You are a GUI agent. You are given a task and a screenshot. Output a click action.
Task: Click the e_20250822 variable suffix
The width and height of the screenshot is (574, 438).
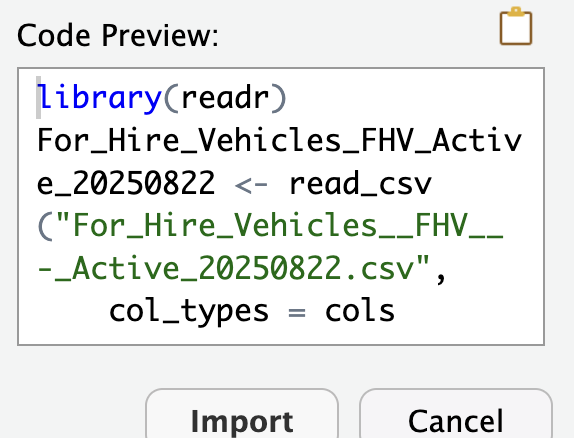[126, 183]
